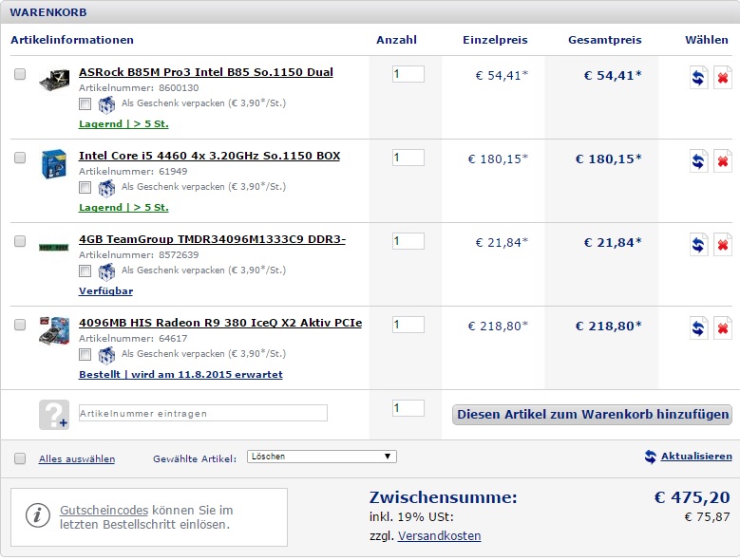Screen dimensions: 740x560
Task: Delete 4GB TeamGroup RAM from the cart
Action: pyautogui.click(x=723, y=245)
